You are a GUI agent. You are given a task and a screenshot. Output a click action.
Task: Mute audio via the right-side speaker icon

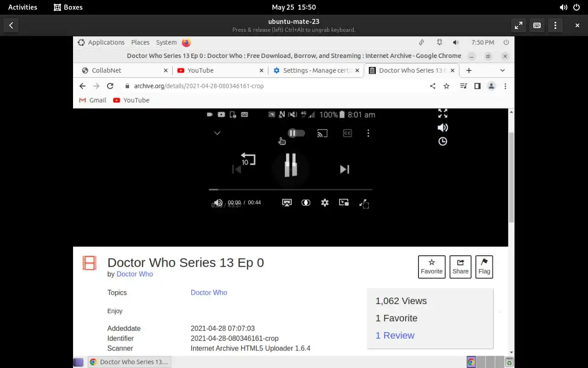click(443, 127)
